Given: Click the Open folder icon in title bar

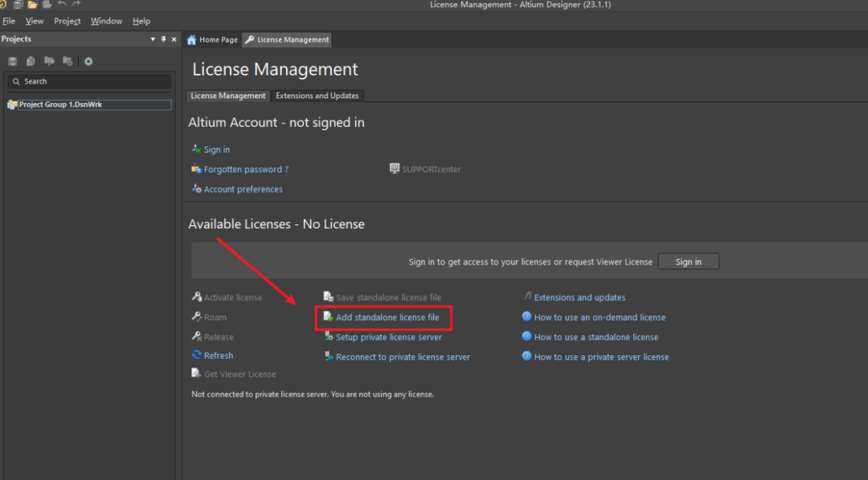Looking at the screenshot, I should point(32,5).
